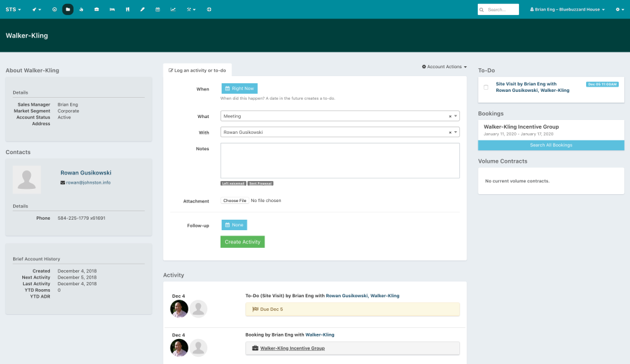
Task: Open the accounts folder icon
Action: 68,9
